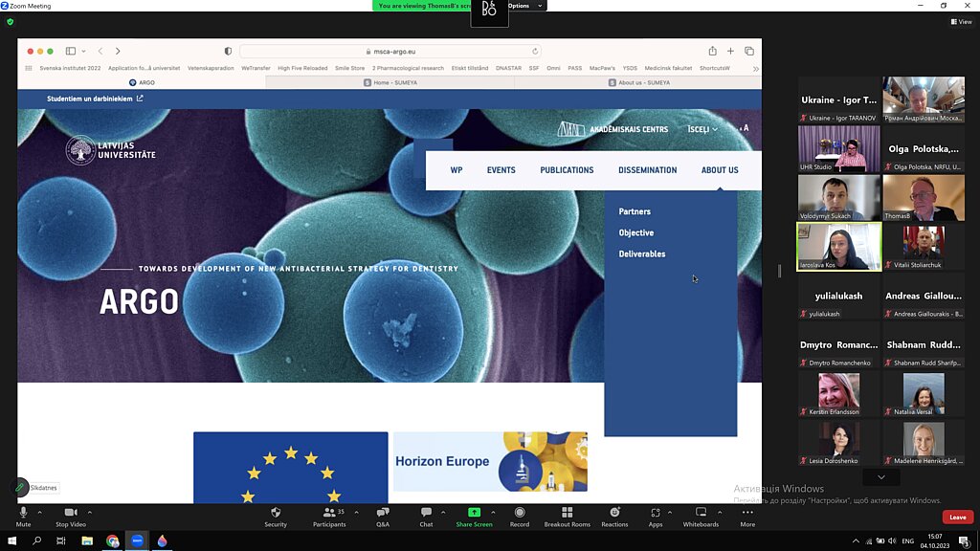This screenshot has height=551, width=980.
Task: Open Whiteboards
Action: (701, 517)
